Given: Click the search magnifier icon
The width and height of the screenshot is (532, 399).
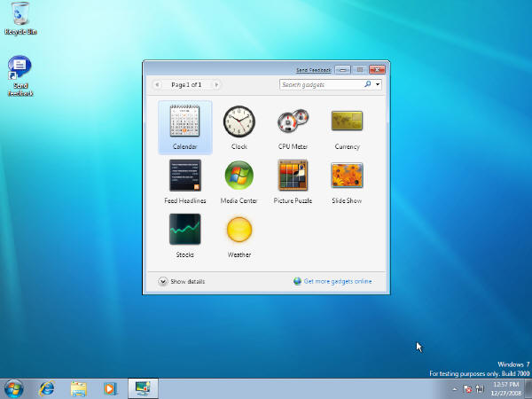Looking at the screenshot, I should [x=367, y=84].
